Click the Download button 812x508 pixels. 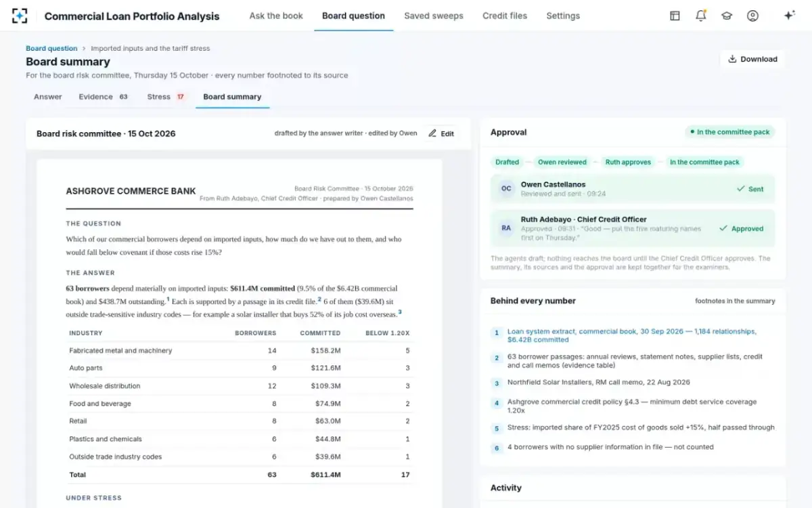[x=752, y=59]
